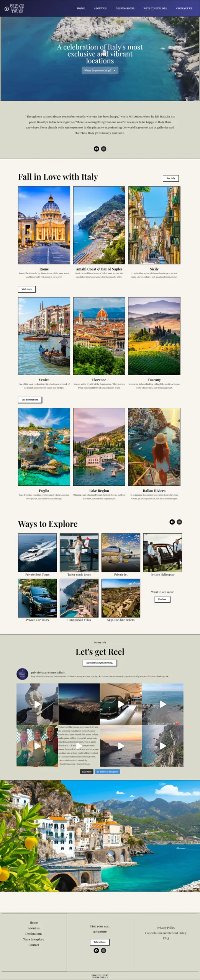Click the Private Luxury Tours logo icon
Screen dimensions: 200x980
point(7,8)
